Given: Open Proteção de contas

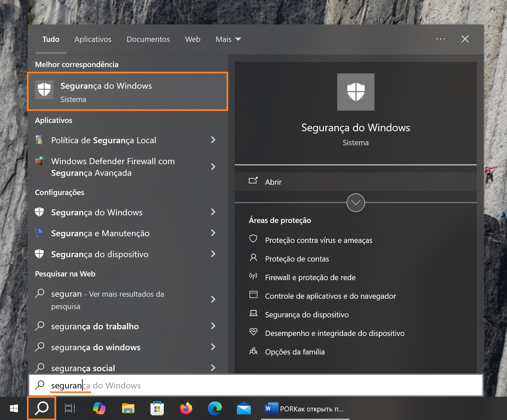Looking at the screenshot, I should click(x=297, y=259).
